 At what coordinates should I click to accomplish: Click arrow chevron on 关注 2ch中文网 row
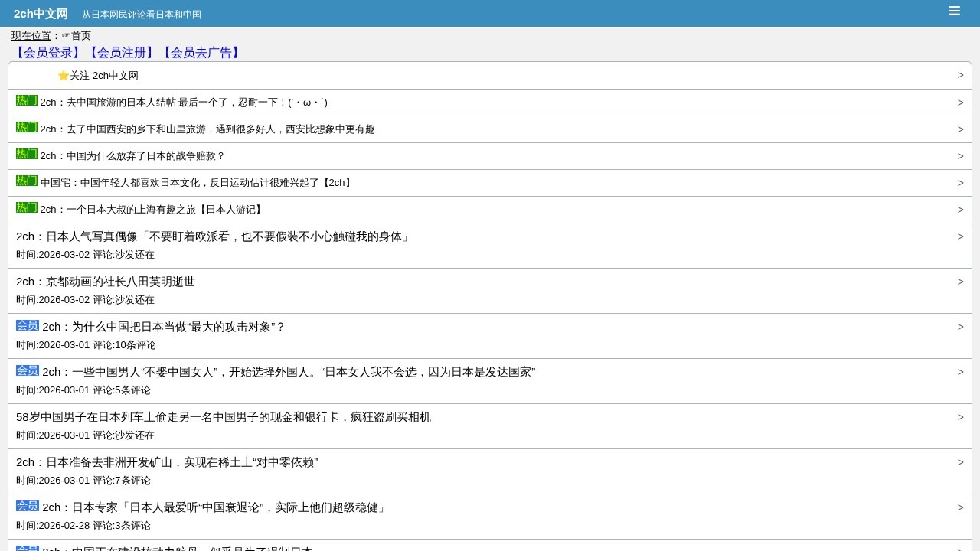click(x=960, y=75)
